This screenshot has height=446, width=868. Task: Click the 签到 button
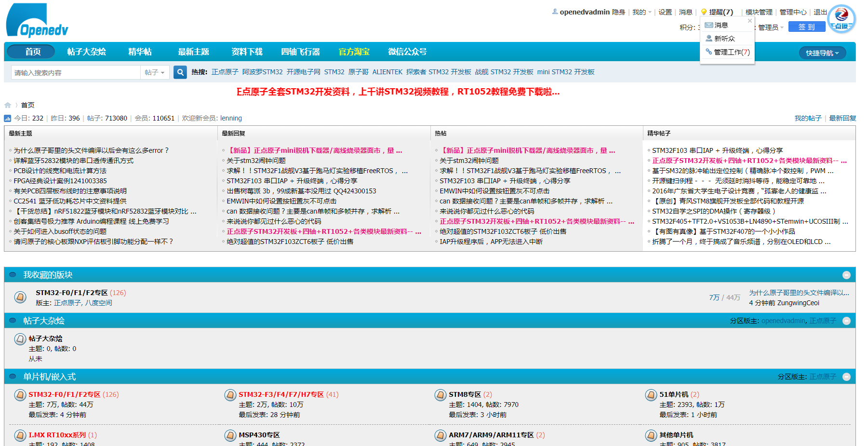[807, 27]
